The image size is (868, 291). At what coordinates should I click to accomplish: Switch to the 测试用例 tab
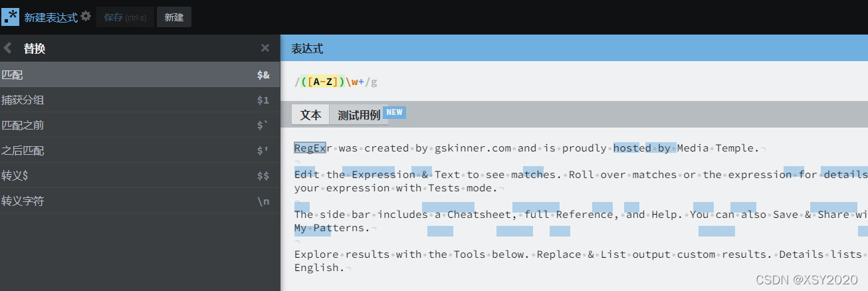click(359, 115)
